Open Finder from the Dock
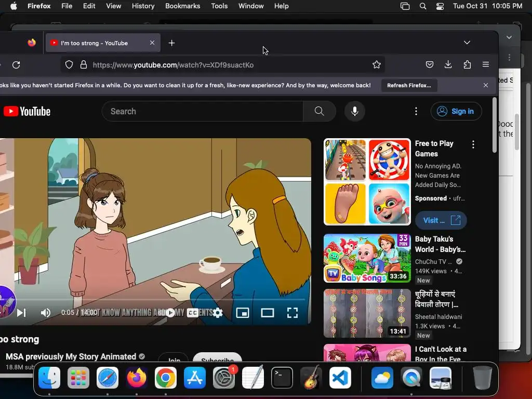 tap(49, 378)
